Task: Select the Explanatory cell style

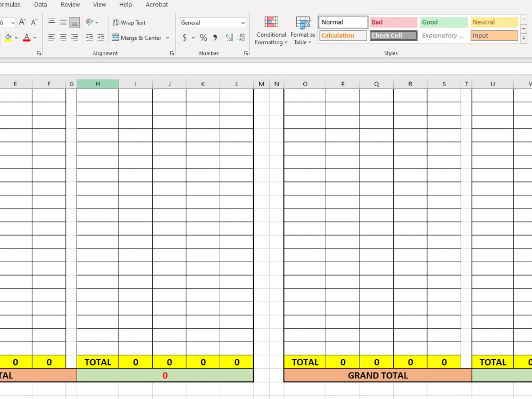Action: click(x=444, y=35)
